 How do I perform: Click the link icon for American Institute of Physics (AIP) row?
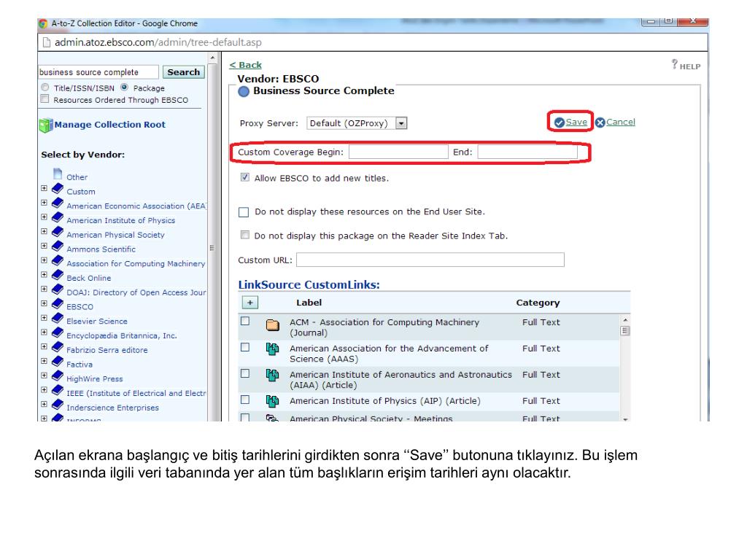click(x=273, y=402)
